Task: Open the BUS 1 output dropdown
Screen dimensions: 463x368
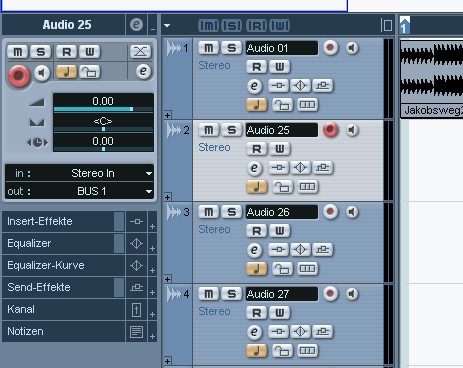Action: click(80, 191)
